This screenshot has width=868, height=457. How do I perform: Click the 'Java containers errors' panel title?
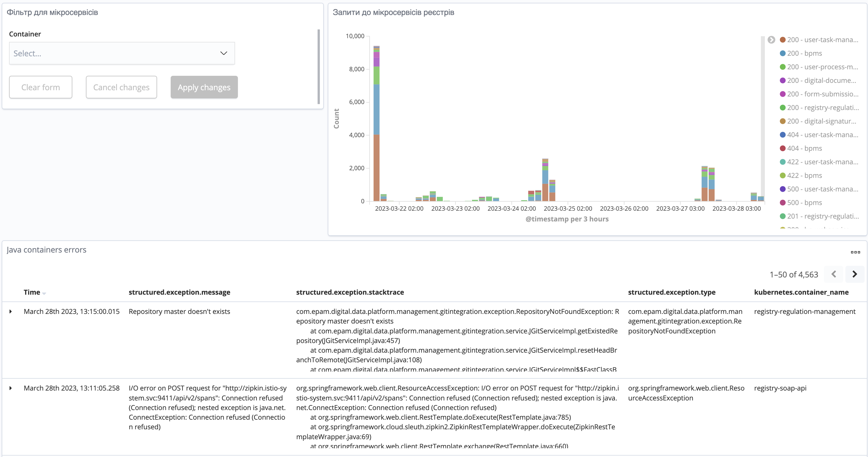click(x=47, y=250)
